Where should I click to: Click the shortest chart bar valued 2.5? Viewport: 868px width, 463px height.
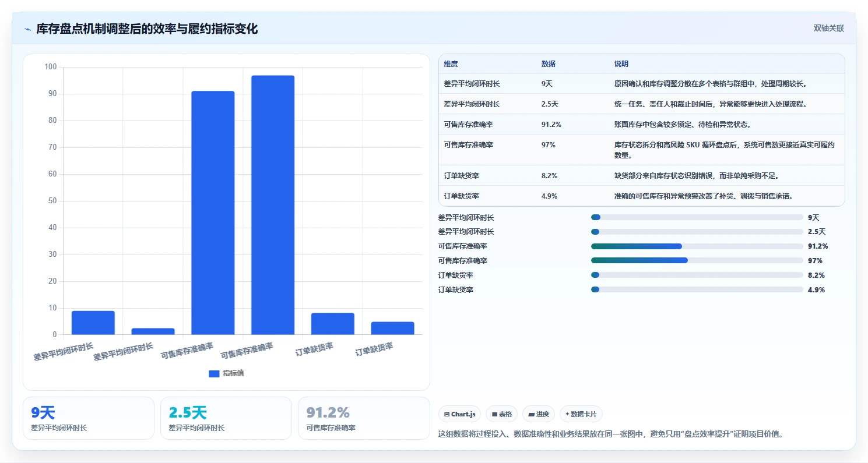pos(153,331)
